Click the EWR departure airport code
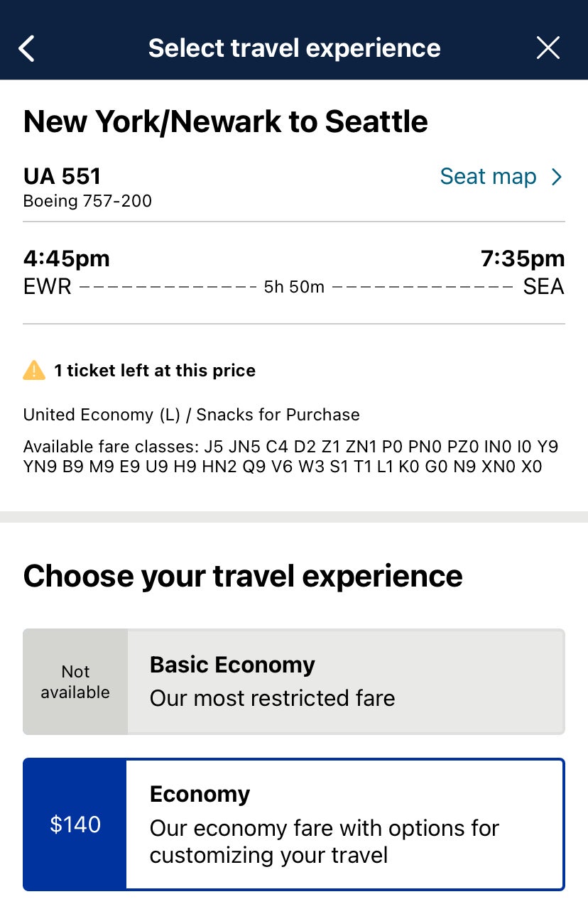The image size is (588, 904). 46,287
